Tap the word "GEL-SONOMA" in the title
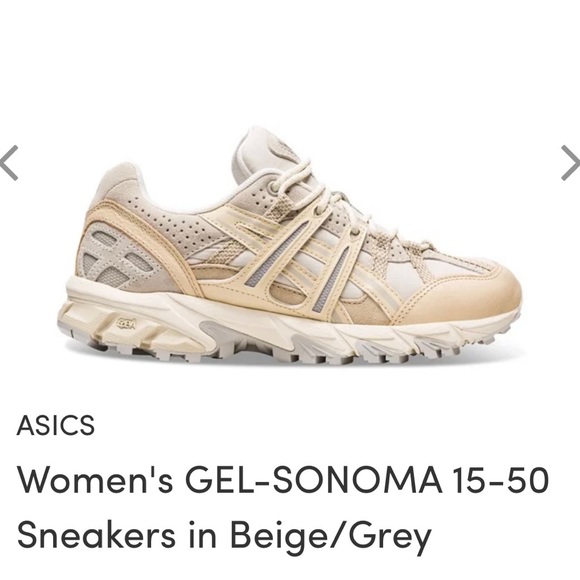Viewport: 580px width, 580px height. pos(313,480)
